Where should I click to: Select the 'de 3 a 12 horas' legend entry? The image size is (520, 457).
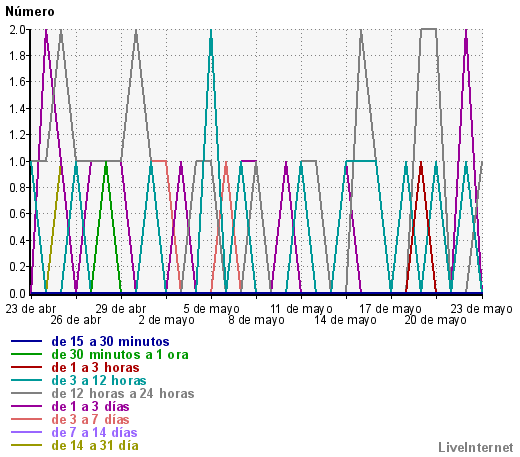coord(99,381)
